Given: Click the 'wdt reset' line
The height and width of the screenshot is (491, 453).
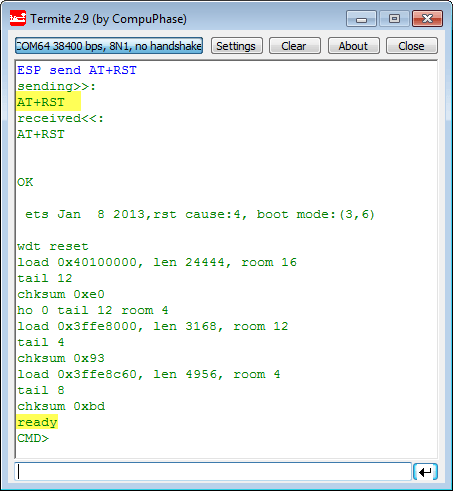Looking at the screenshot, I should (53, 246).
